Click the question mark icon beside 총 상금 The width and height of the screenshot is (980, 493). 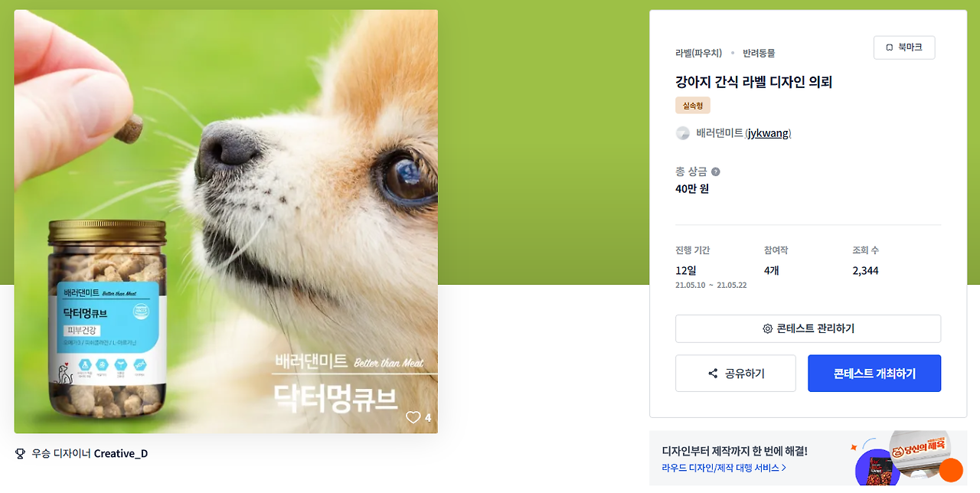716,172
